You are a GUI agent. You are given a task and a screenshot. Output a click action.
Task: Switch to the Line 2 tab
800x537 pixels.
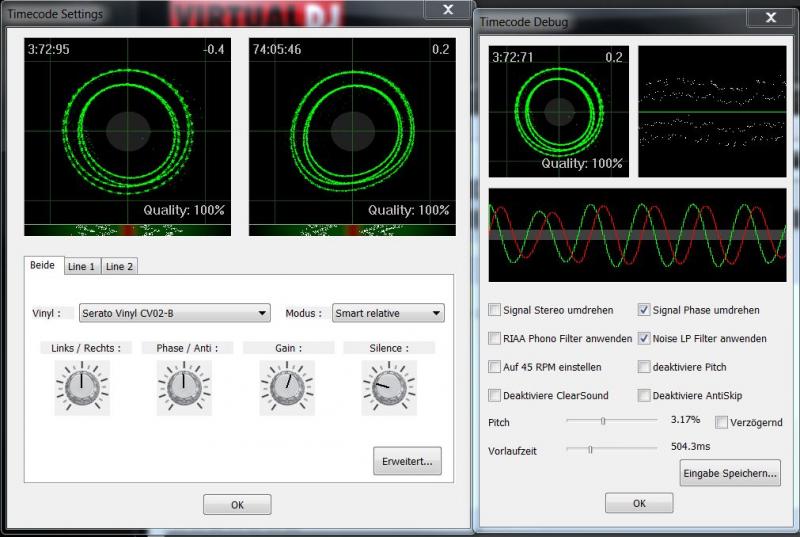tap(119, 266)
